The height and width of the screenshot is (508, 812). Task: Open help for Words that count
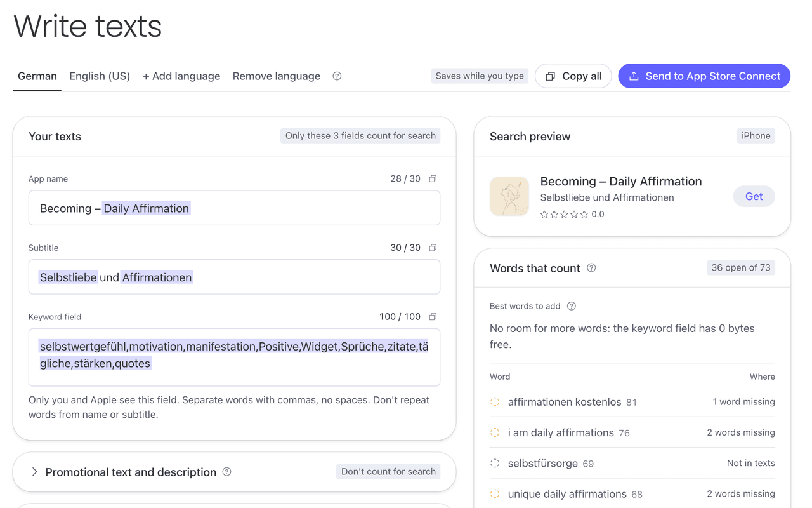[x=591, y=268]
